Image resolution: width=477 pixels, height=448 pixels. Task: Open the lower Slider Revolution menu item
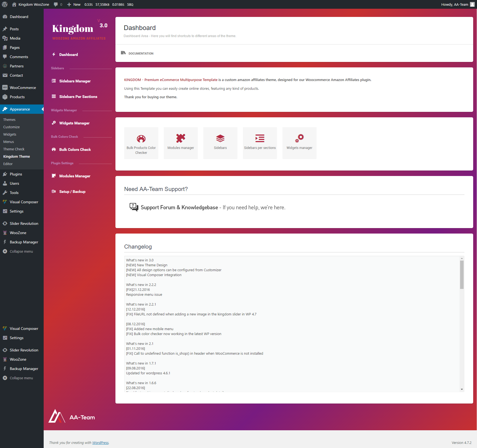pos(22,350)
